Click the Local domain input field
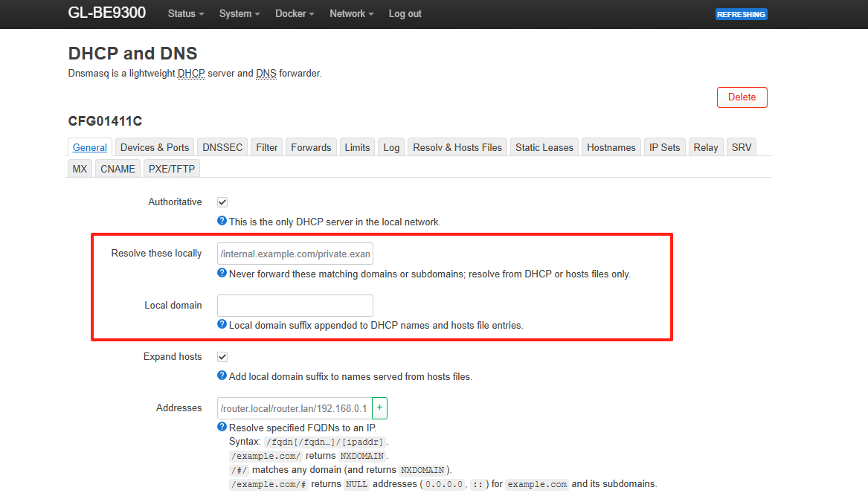 pyautogui.click(x=295, y=306)
